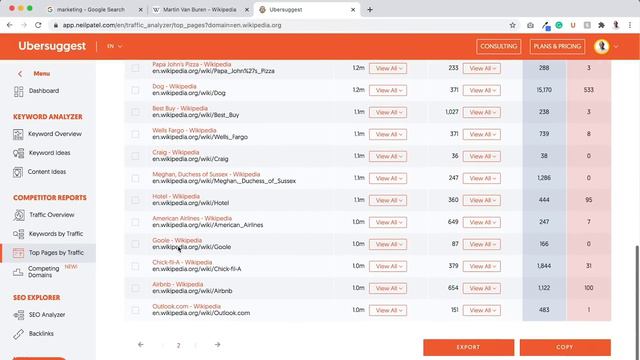The height and width of the screenshot is (360, 640).
Task: Tick the checkbox for Best Buy row
Action: [135, 112]
